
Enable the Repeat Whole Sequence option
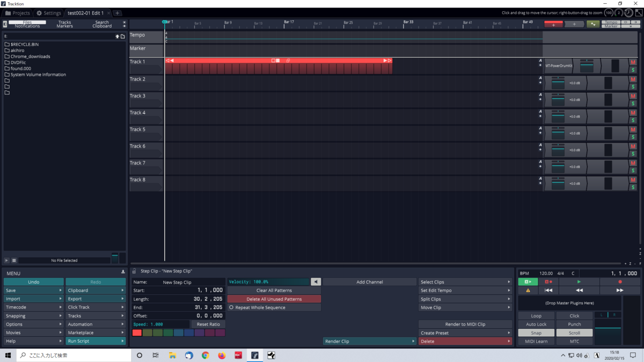pyautogui.click(x=274, y=307)
